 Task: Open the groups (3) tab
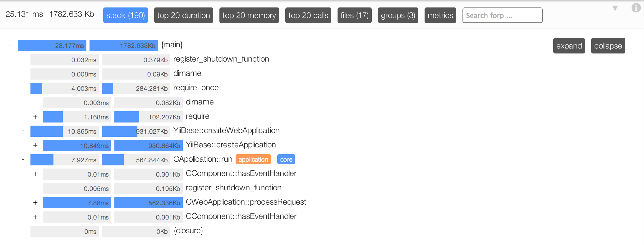coord(398,15)
